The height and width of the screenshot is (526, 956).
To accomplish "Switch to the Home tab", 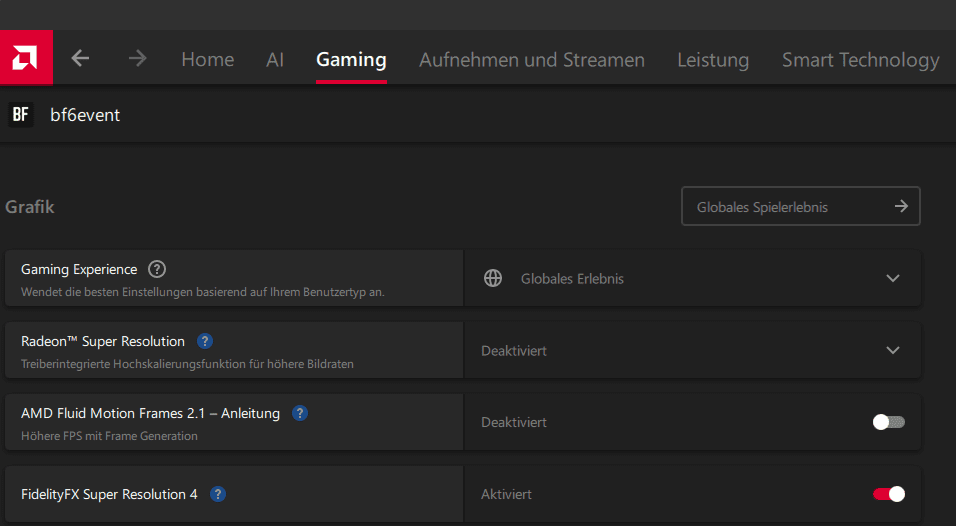I will click(207, 60).
